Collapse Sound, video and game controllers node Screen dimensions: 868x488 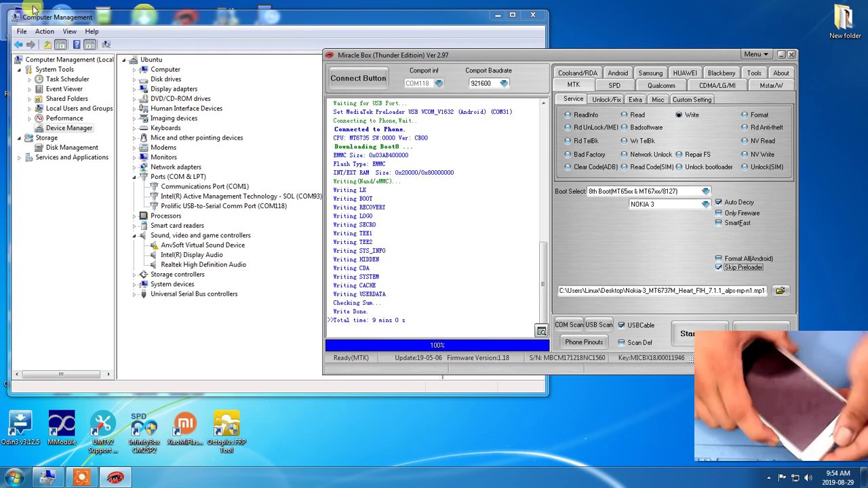pyautogui.click(x=134, y=236)
